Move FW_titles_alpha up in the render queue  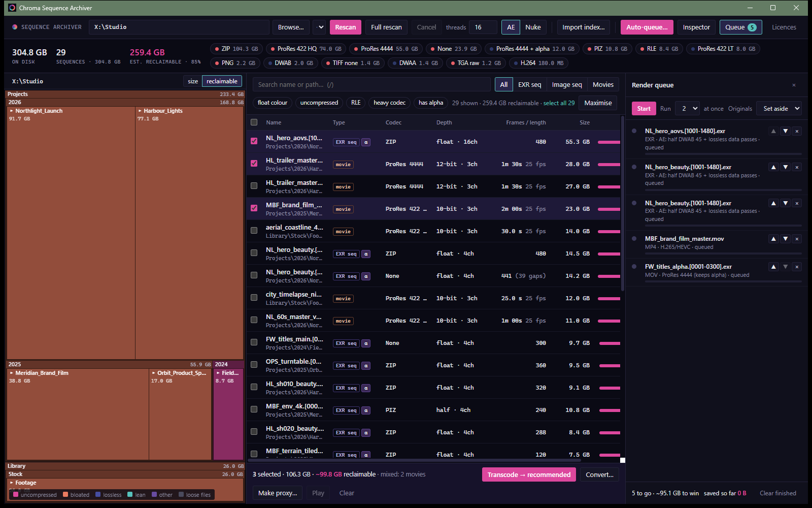click(773, 267)
